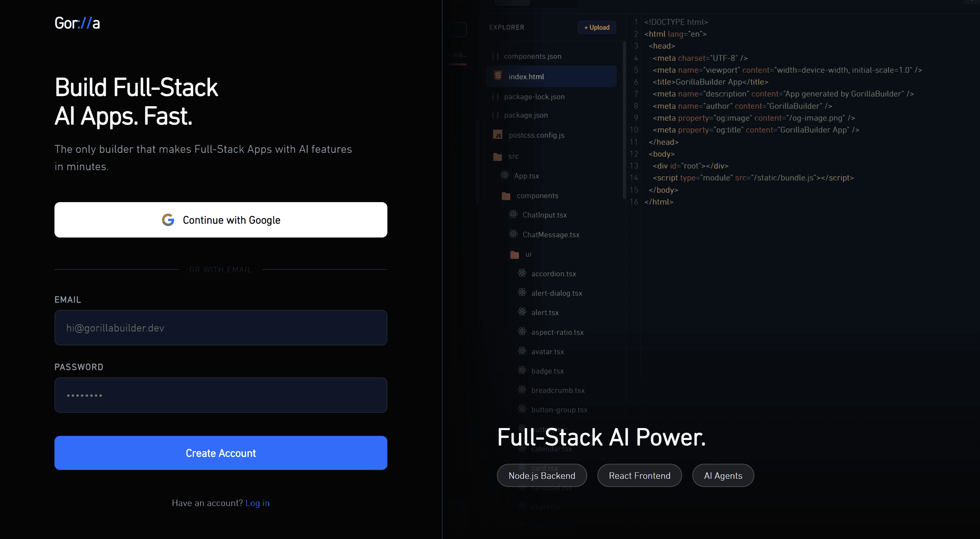Click the braces icon beside components.json
Viewport: 980px width, 539px height.
(495, 56)
